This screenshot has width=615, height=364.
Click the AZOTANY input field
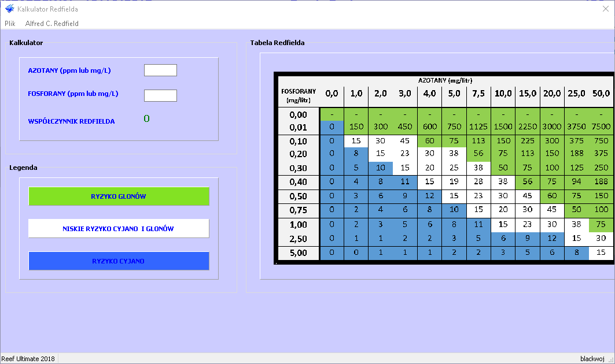pos(160,70)
